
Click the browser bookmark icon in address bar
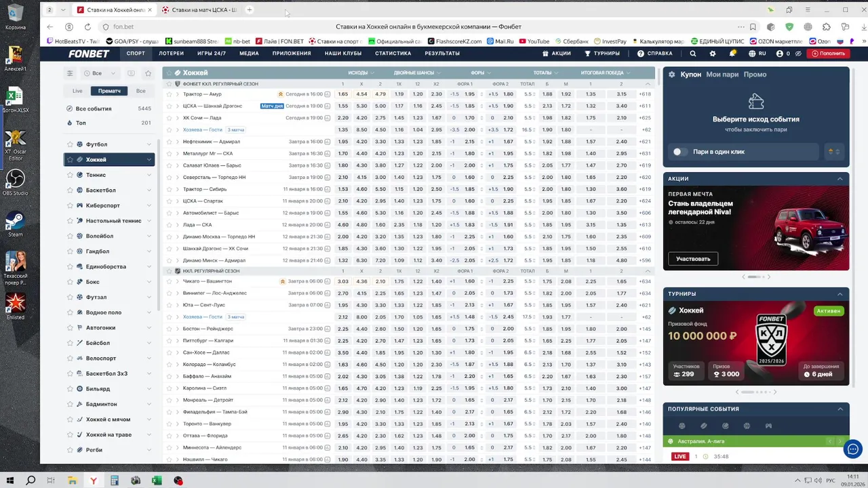753,26
